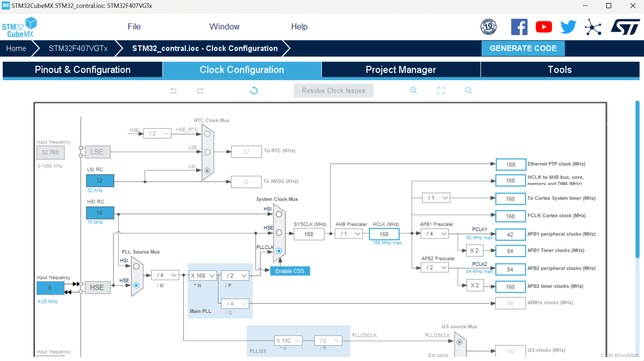Open the PLL X 168 multiplier dropdown

tap(203, 275)
